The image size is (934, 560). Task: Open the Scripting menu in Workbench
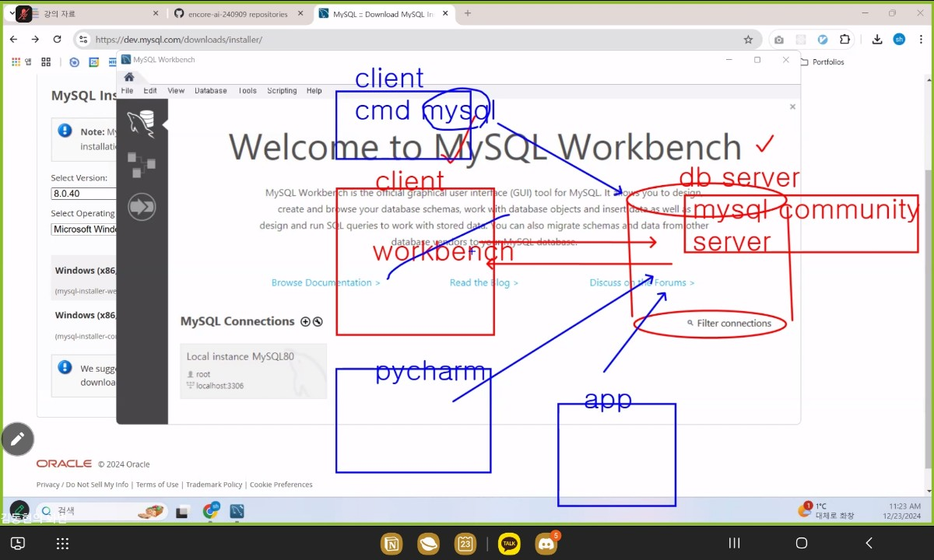pos(282,91)
